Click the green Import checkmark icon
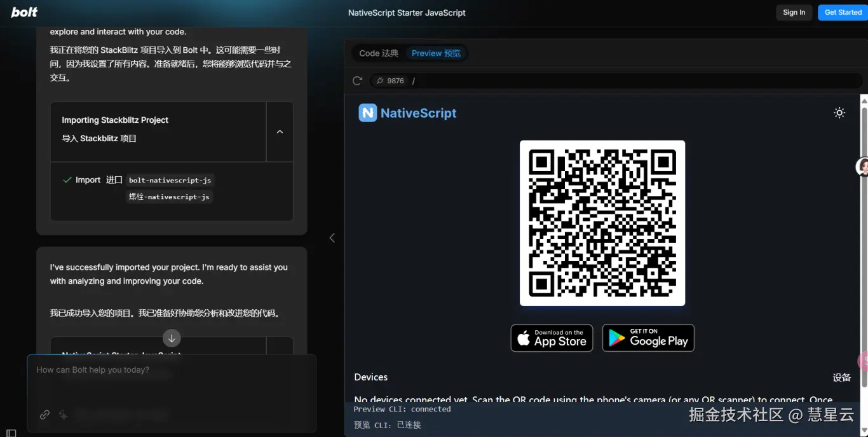Image resolution: width=868 pixels, height=437 pixels. [67, 180]
